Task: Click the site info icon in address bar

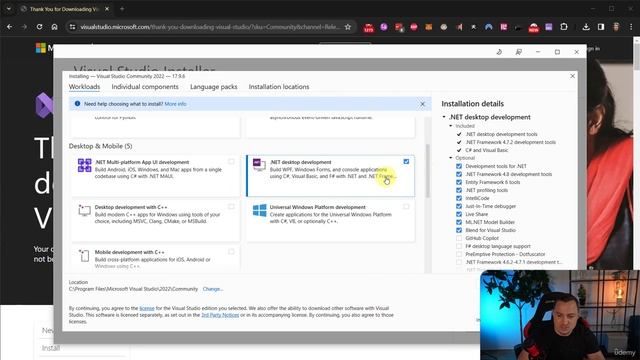Action: (x=72, y=27)
